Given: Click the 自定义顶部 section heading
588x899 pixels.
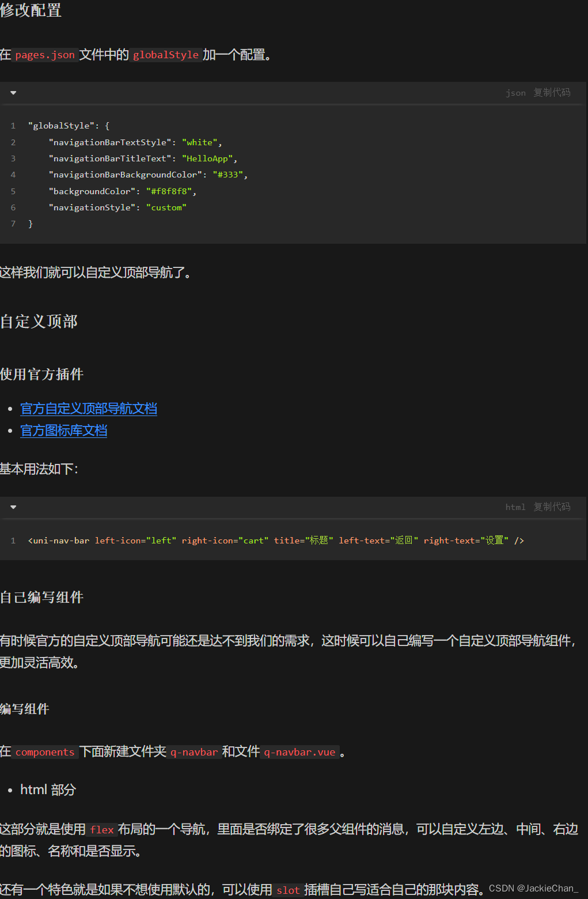Looking at the screenshot, I should pos(40,322).
